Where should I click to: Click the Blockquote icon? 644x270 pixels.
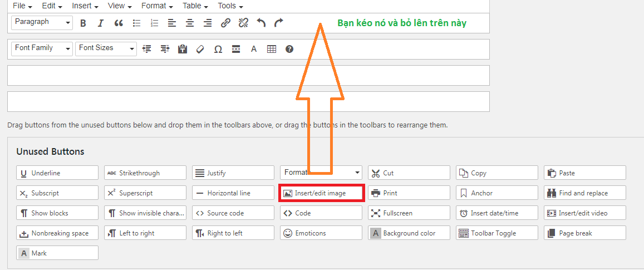[x=118, y=23]
